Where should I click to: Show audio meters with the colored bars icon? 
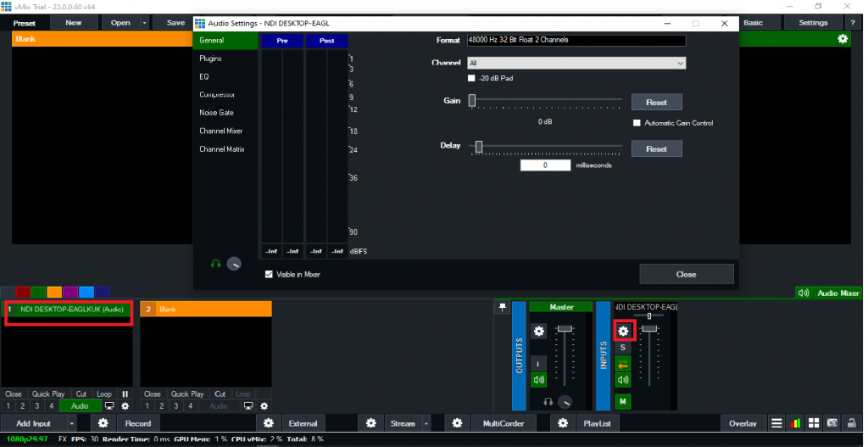coord(795,423)
